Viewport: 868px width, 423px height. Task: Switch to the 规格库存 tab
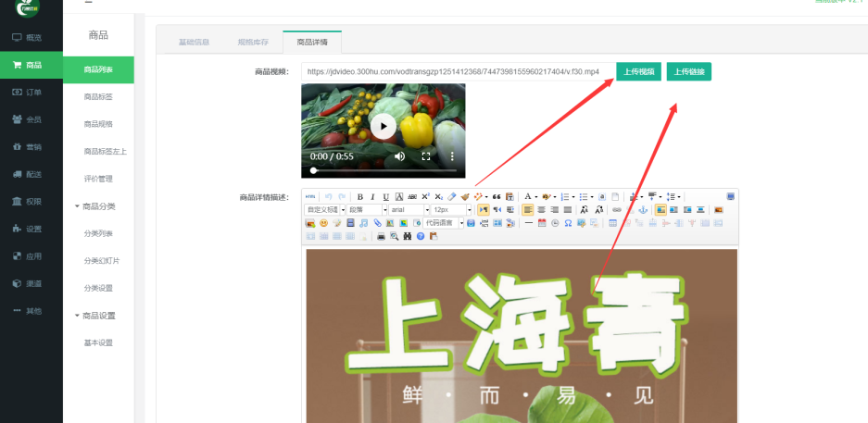253,42
